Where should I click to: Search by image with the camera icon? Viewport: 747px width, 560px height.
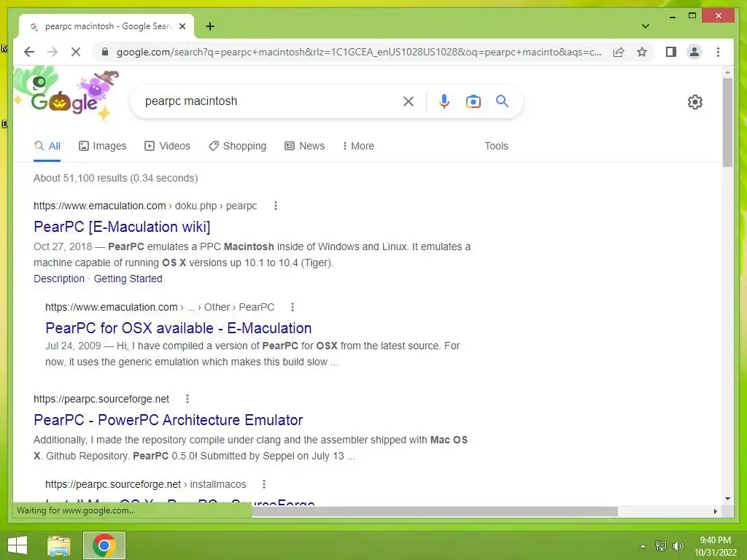473,101
